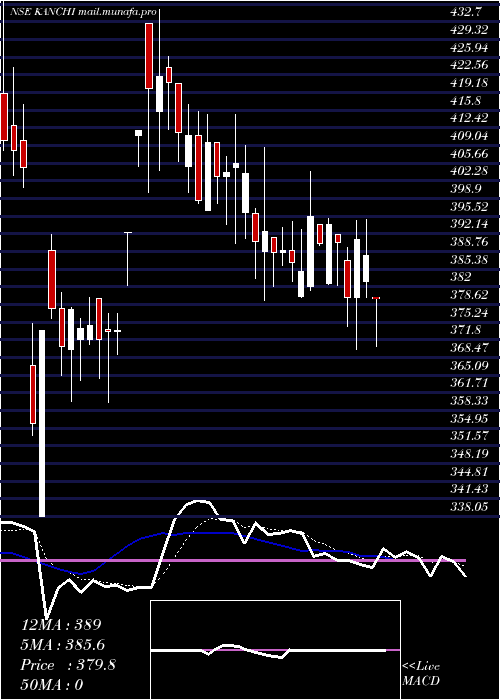Click the 398.9 price axis label
The image size is (500, 700).
[x=466, y=189]
